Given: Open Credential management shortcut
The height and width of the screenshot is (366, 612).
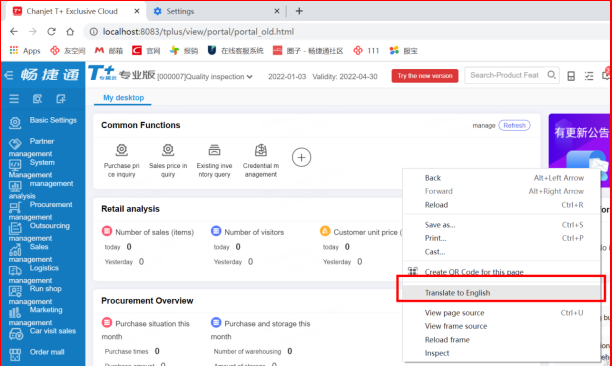Looking at the screenshot, I should [x=261, y=161].
